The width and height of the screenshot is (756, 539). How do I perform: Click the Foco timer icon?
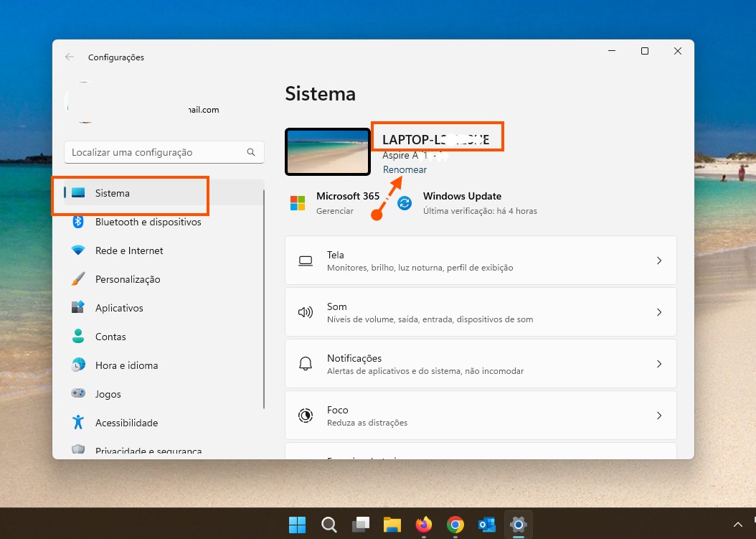point(306,416)
